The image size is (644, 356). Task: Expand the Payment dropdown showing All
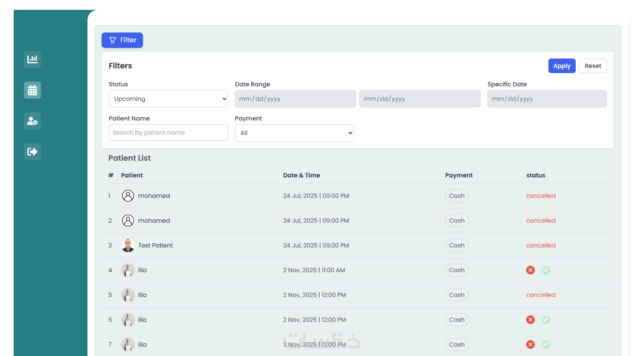[294, 133]
